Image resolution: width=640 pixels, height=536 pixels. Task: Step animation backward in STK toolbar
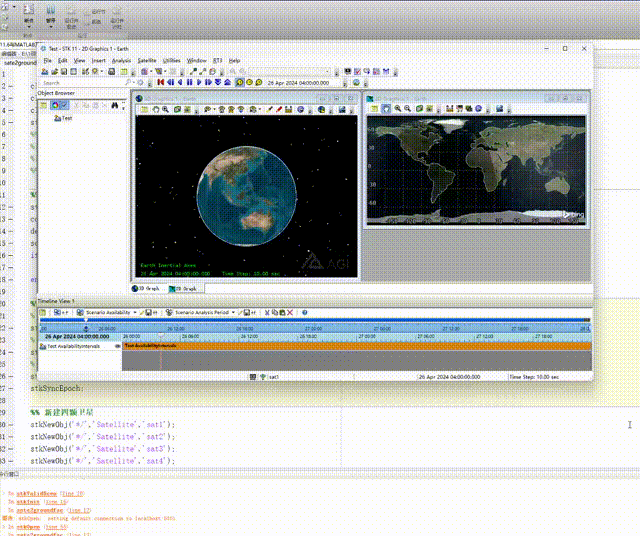[170, 82]
